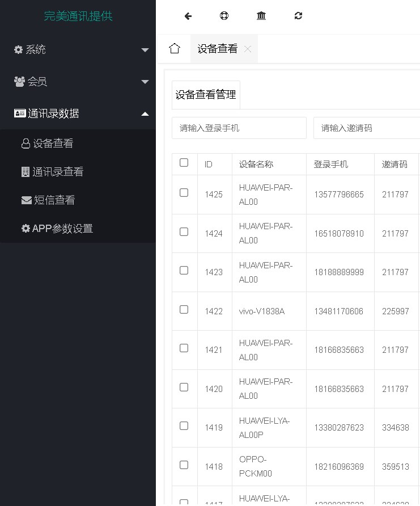Check the checkbox for row ID 1420
Image resolution: width=420 pixels, height=506 pixels.
coord(184,387)
